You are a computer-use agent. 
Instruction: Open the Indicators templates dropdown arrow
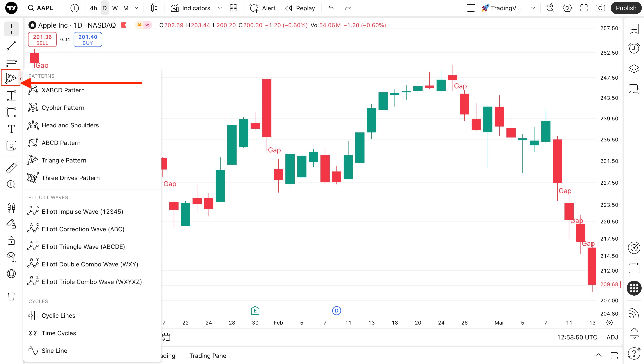point(220,8)
